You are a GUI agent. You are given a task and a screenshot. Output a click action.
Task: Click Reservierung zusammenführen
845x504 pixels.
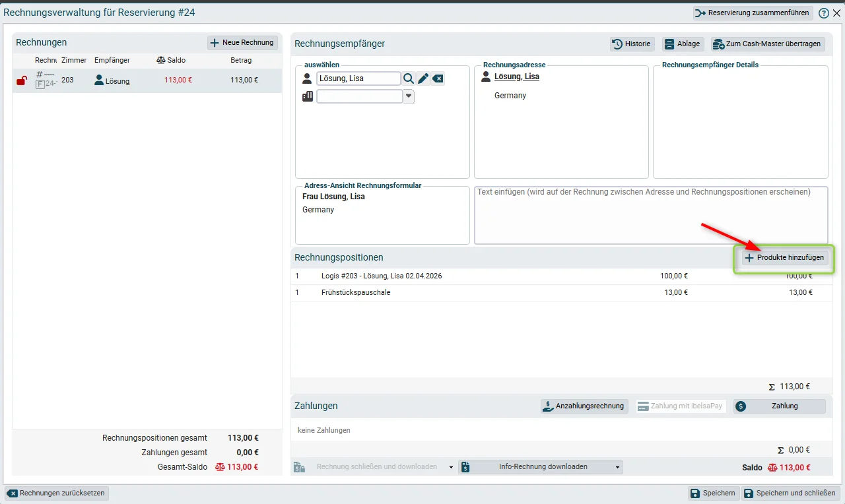[x=753, y=13]
